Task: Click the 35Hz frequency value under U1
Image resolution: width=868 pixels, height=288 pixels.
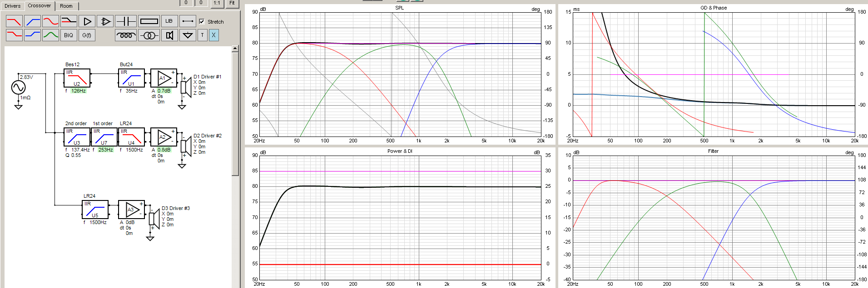Action: point(131,91)
